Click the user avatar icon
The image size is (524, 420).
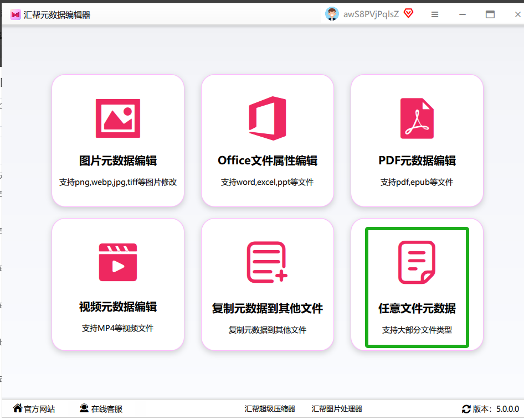coord(332,14)
